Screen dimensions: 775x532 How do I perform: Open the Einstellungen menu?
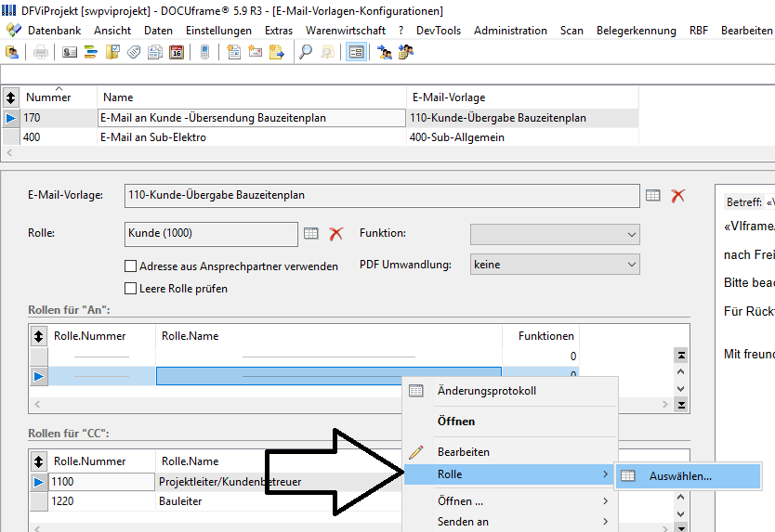(x=218, y=31)
